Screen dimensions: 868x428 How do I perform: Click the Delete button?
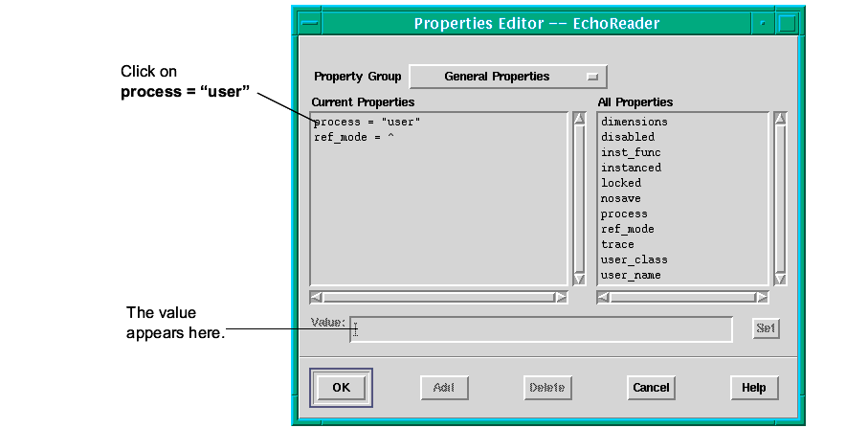[x=546, y=388]
